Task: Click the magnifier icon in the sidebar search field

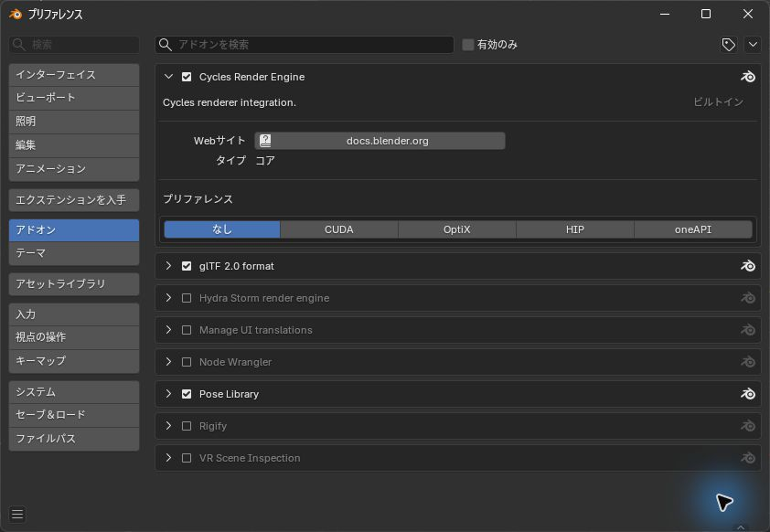Action: (x=19, y=45)
